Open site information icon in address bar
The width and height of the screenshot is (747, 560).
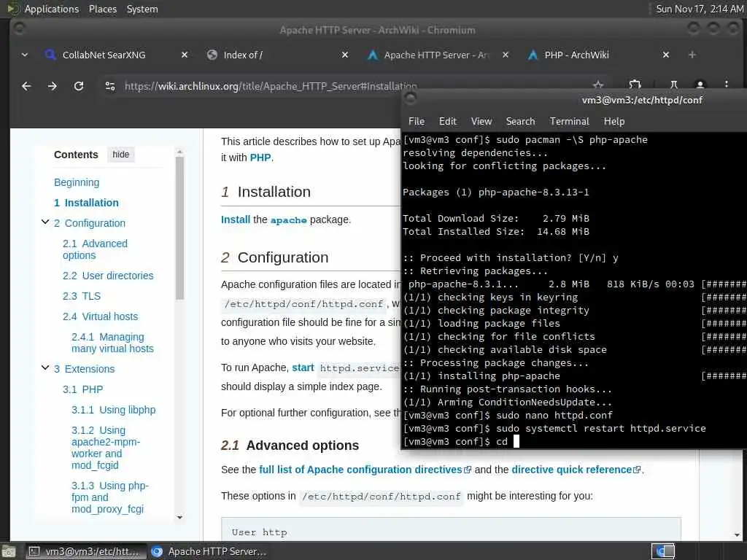coord(110,86)
